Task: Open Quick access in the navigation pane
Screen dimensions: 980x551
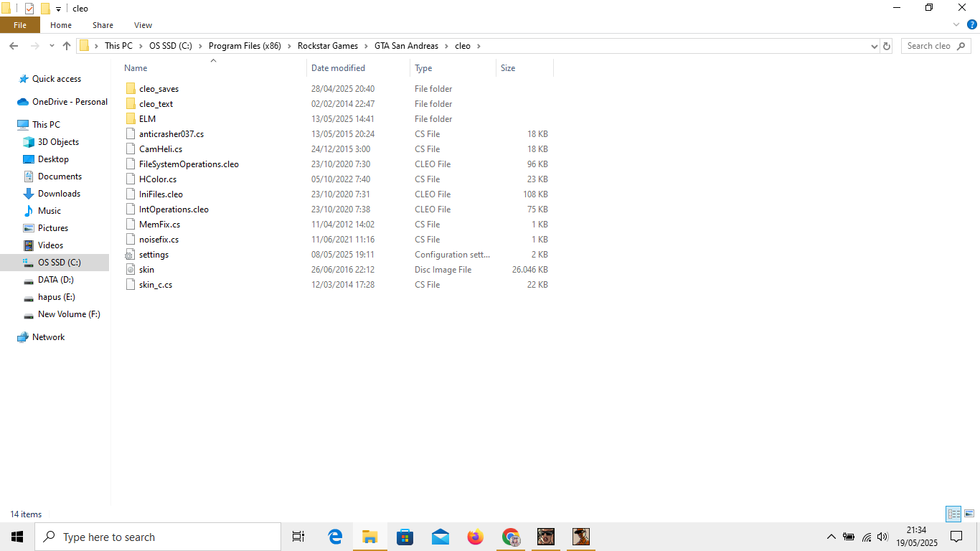Action: pos(57,79)
